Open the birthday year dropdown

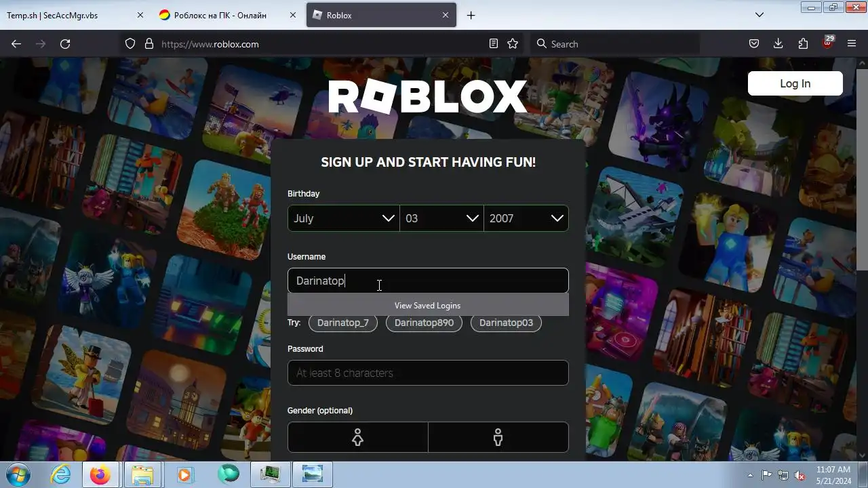tap(526, 218)
